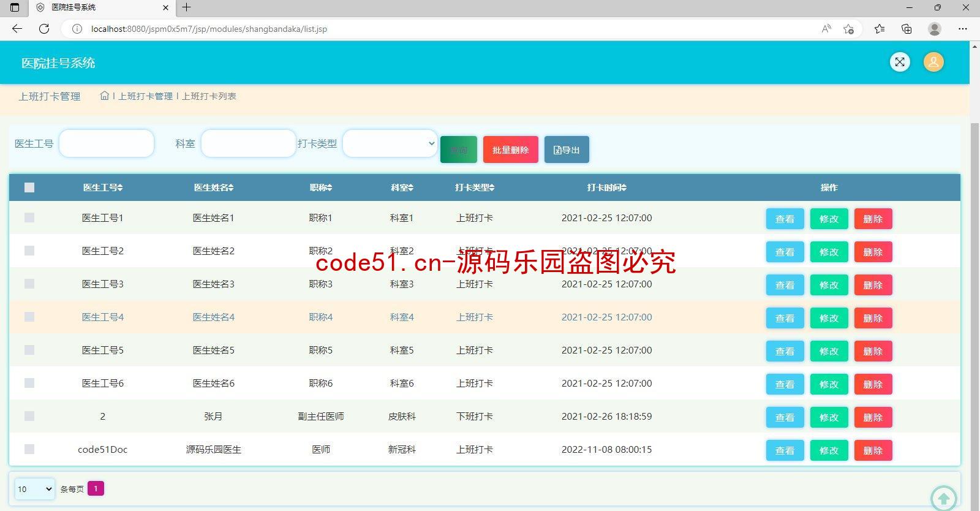Click the green search button
This screenshot has height=511, width=980.
[x=459, y=150]
